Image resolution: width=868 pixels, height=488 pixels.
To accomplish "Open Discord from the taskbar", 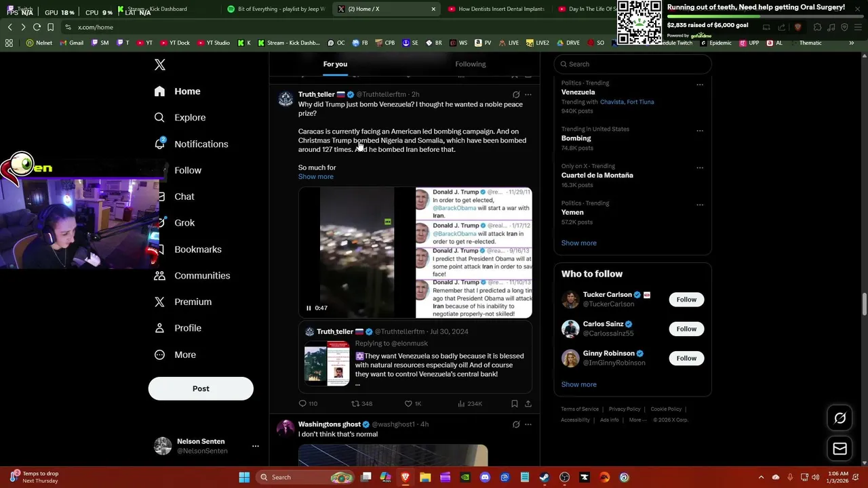I will click(485, 477).
